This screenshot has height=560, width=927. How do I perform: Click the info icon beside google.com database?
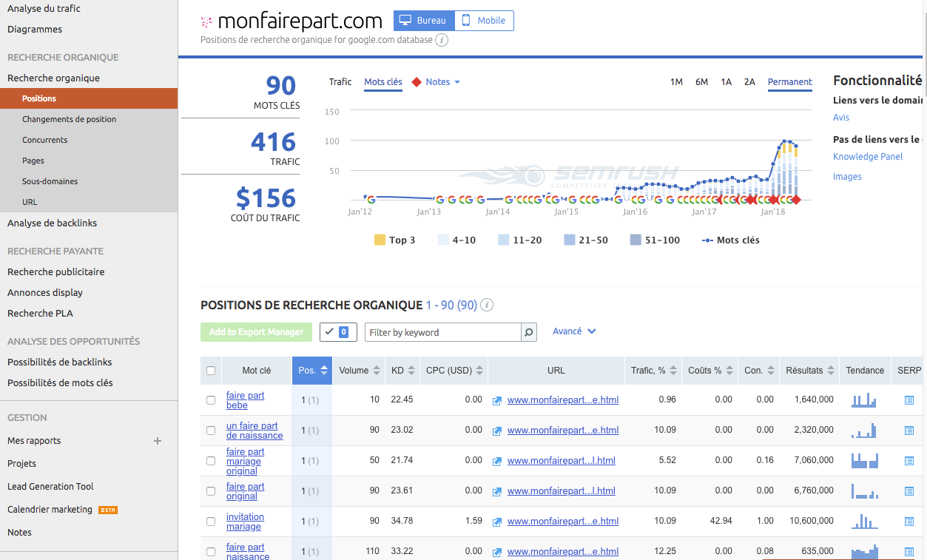tap(442, 40)
